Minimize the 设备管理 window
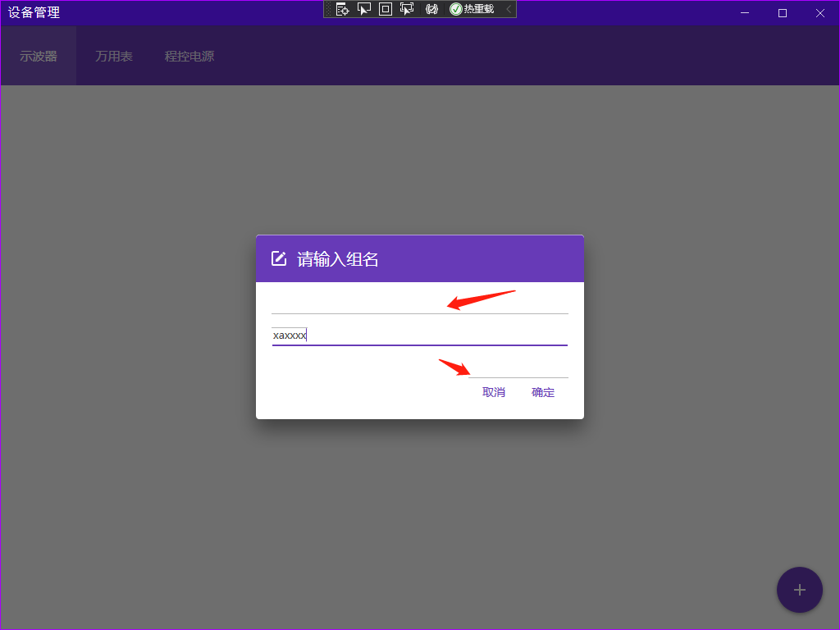 point(745,13)
